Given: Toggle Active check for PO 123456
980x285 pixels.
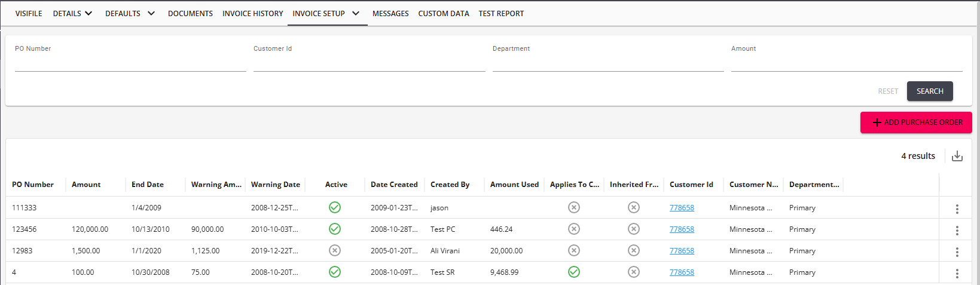Looking at the screenshot, I should tap(335, 229).
